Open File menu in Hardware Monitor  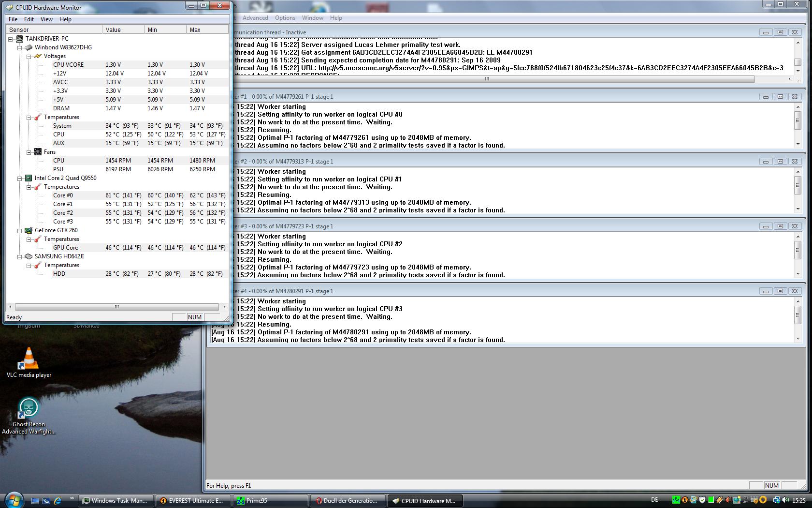[x=13, y=19]
